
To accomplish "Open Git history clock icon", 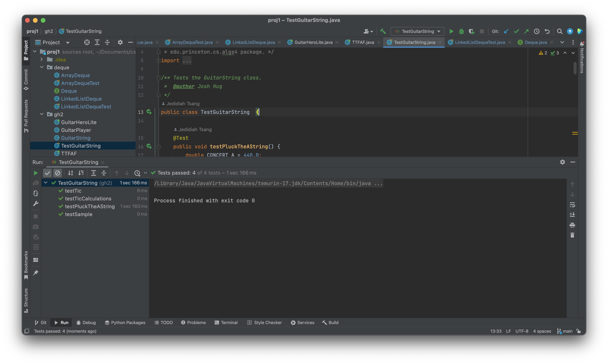I will [537, 31].
